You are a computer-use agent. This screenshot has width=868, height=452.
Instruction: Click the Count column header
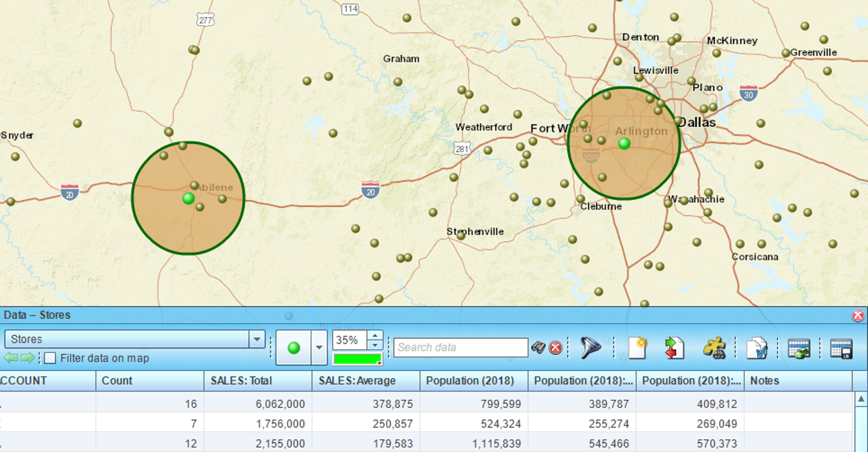[x=150, y=381]
